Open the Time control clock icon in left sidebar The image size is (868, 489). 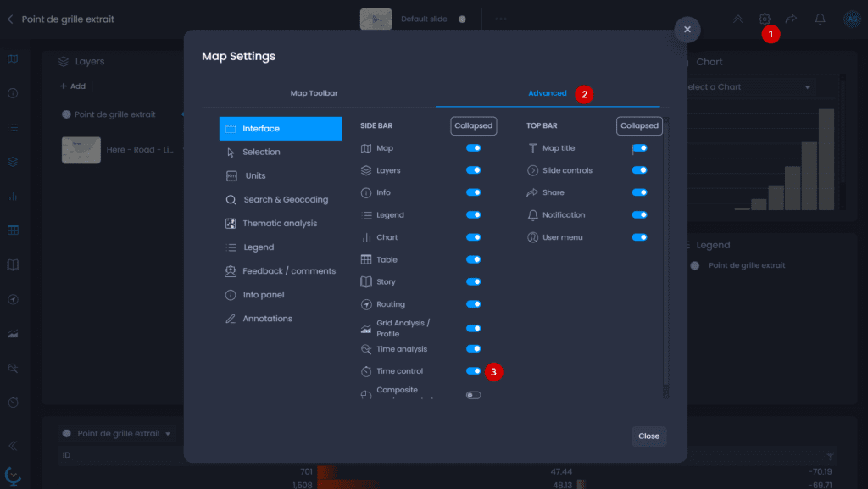tap(13, 403)
